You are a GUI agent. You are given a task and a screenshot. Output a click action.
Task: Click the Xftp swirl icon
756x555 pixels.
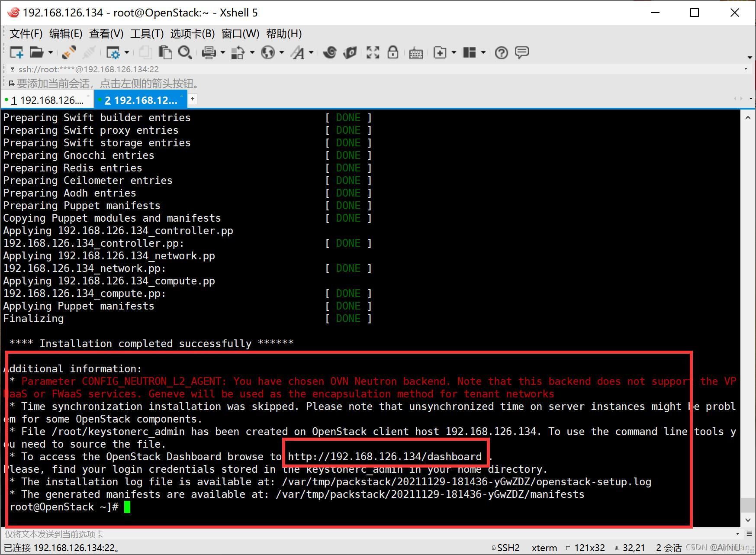tap(350, 52)
